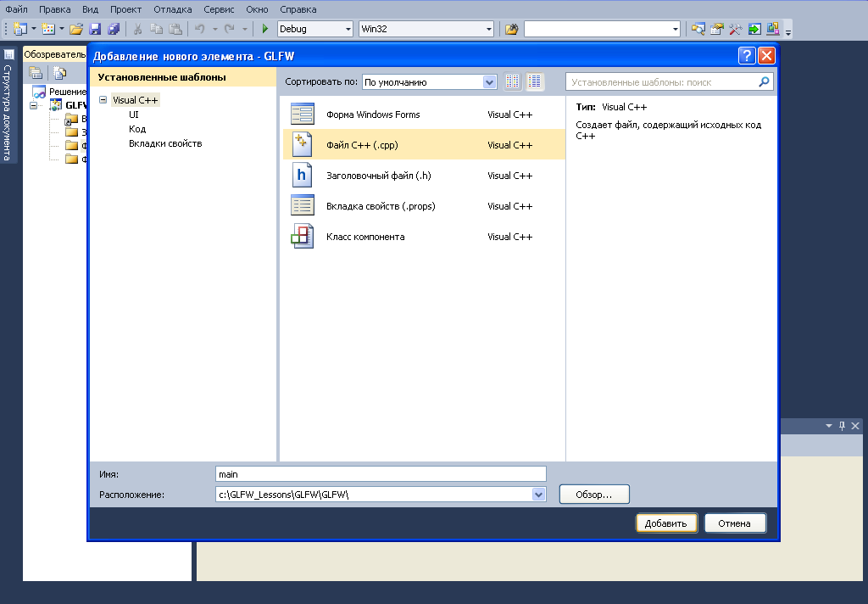Click the search magnifier in templates search box
Image resolution: width=868 pixels, height=604 pixels.
tap(764, 82)
